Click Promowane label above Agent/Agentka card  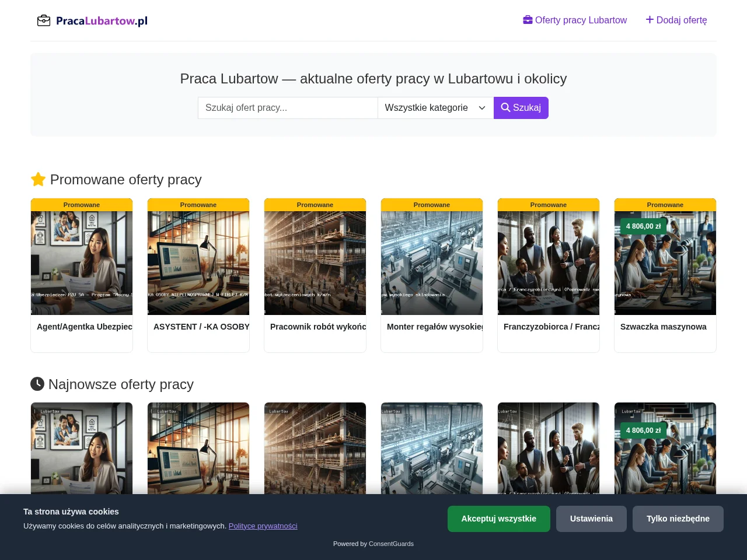coord(82,205)
